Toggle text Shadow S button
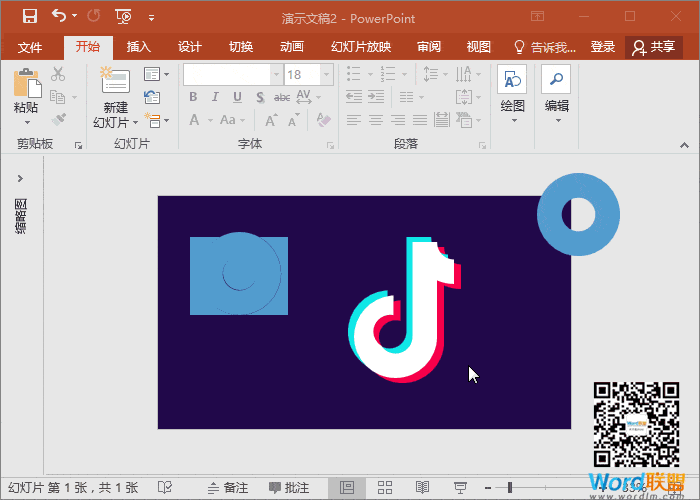This screenshot has height=500, width=700. click(260, 97)
